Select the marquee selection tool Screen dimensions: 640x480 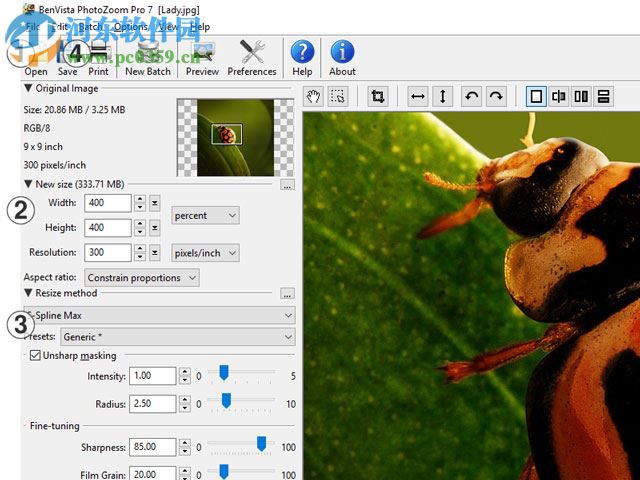click(x=338, y=97)
